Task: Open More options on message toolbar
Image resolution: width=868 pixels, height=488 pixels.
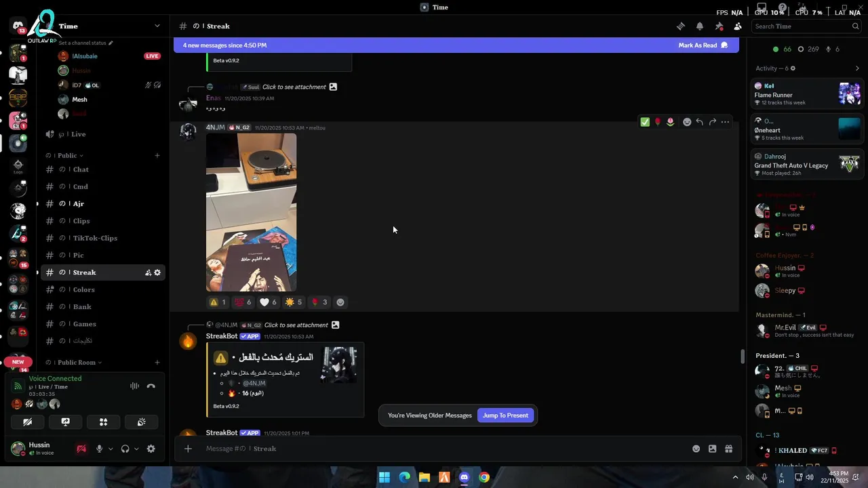Action: click(x=725, y=122)
